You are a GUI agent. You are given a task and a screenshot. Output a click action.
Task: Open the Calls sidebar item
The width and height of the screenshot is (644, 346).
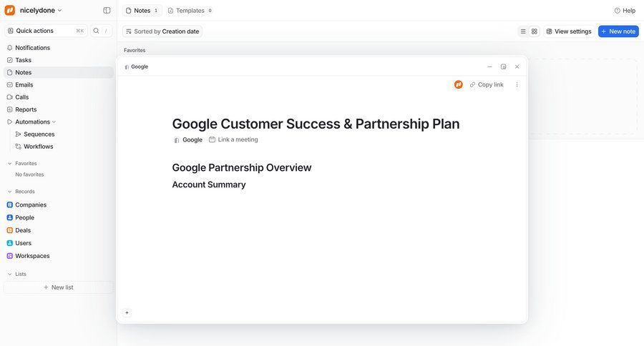tap(22, 97)
